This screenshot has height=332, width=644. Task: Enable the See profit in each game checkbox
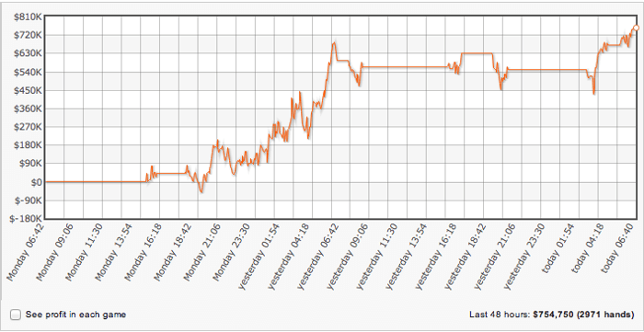click(16, 315)
